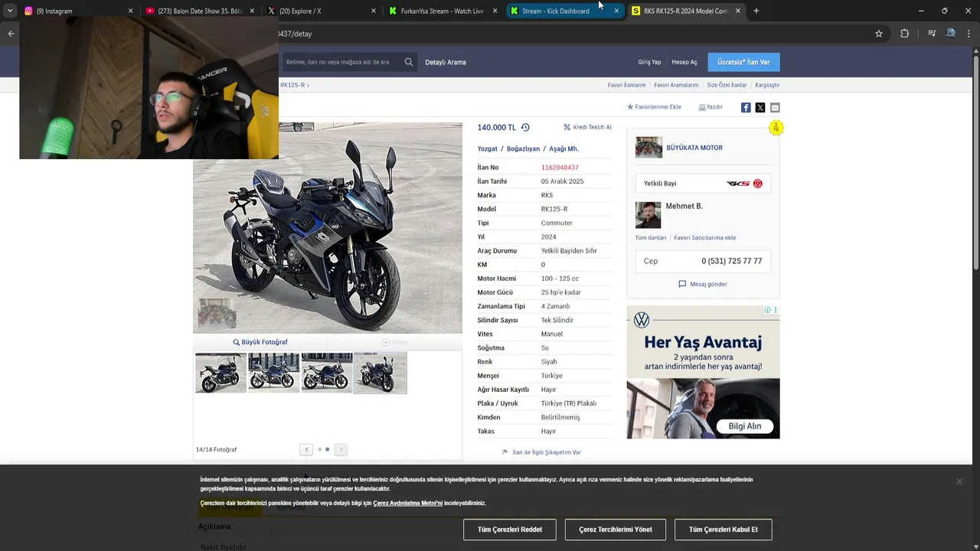Image resolution: width=980 pixels, height=551 pixels.
Task: Open Favori Aramalarım link
Action: point(676,85)
